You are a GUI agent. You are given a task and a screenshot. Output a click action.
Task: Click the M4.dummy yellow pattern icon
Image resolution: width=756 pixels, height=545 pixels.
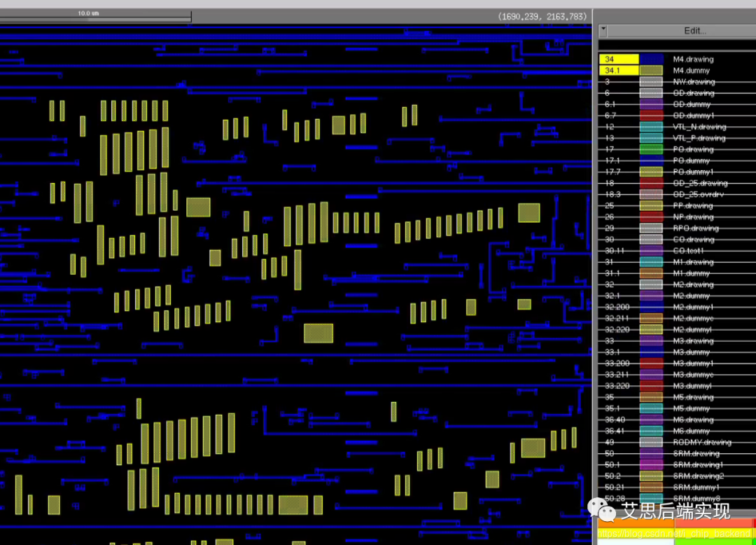click(651, 71)
